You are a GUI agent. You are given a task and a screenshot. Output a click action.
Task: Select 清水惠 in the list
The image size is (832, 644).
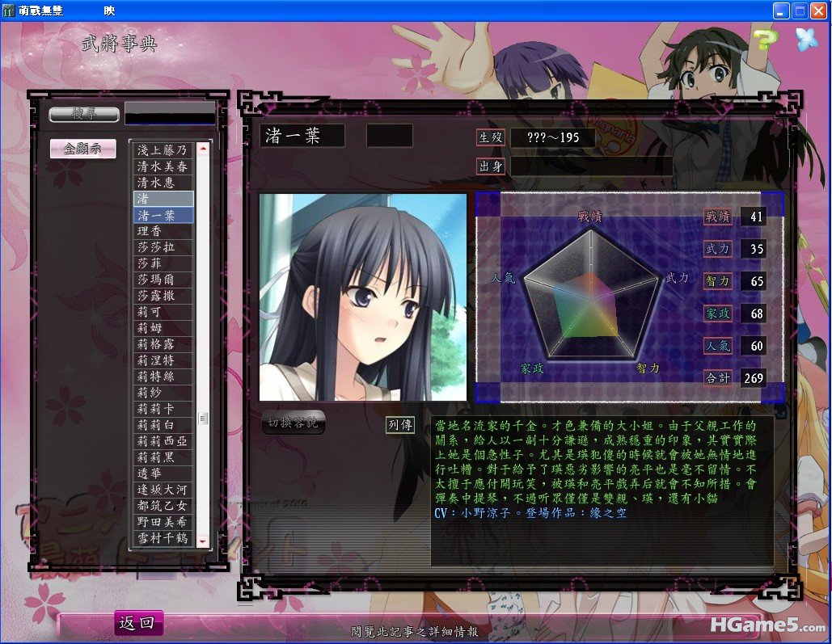click(163, 183)
